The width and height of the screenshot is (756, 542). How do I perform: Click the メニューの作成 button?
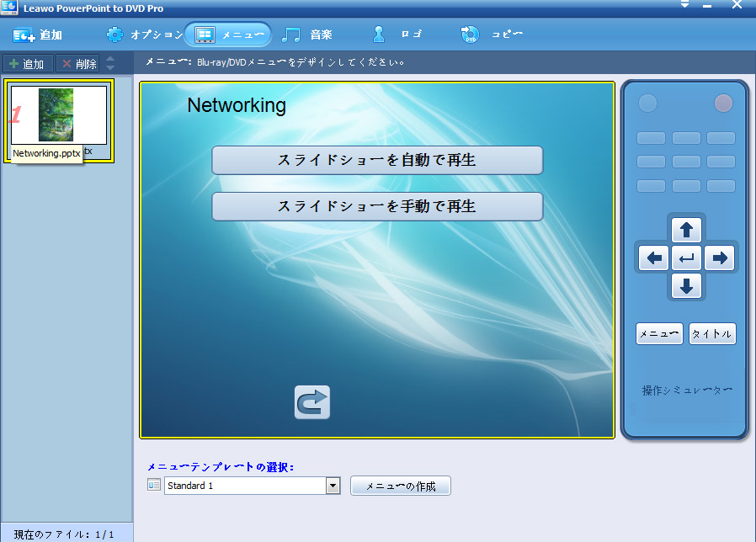click(400, 486)
